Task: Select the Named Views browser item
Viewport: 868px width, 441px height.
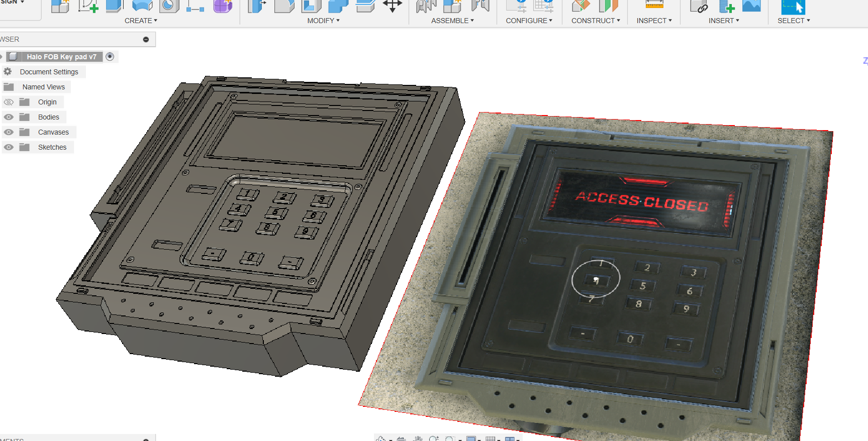Action: click(x=44, y=87)
